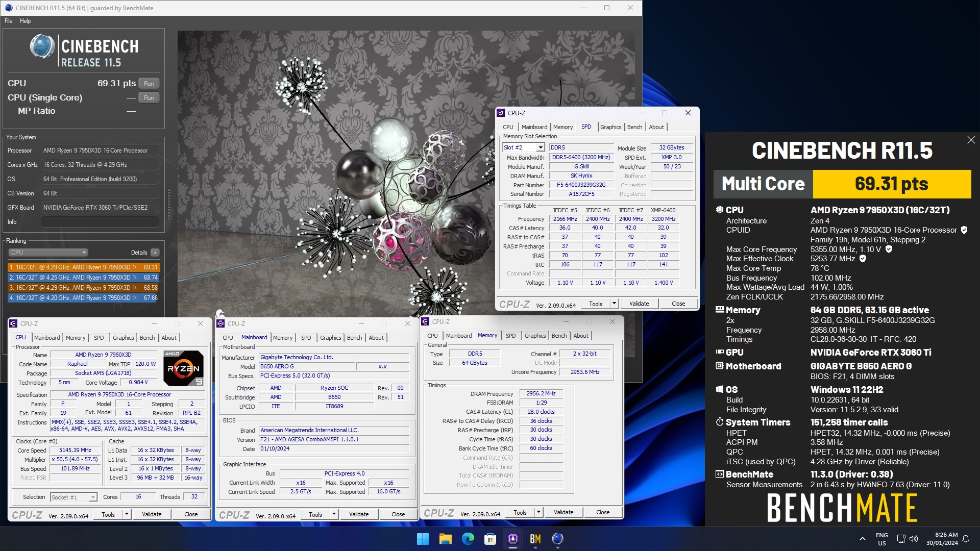Click the verified shield beside CPUID line

pos(964,230)
